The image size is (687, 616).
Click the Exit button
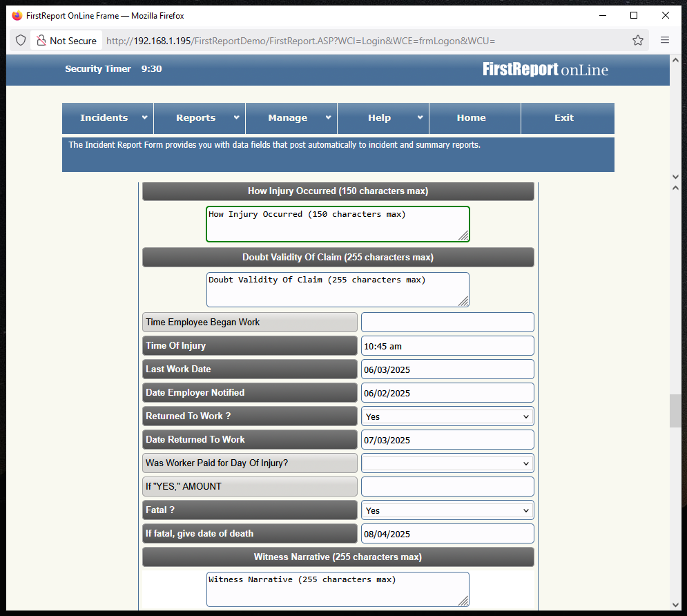point(563,118)
